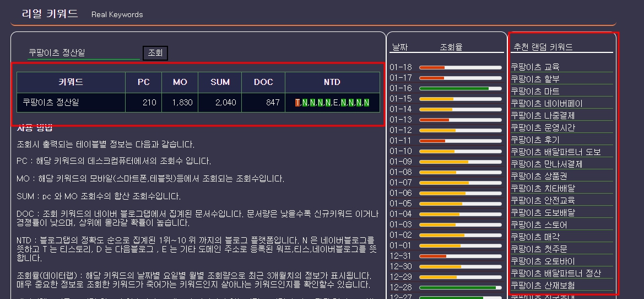The width and height of the screenshot is (644, 299).
Task: Click the MO value 1,830
Action: [x=182, y=103]
